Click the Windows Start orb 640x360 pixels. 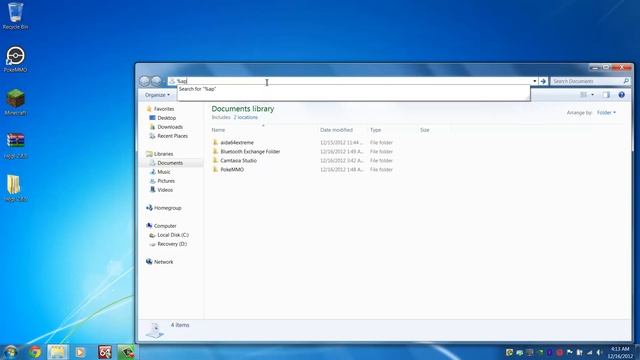[10, 352]
